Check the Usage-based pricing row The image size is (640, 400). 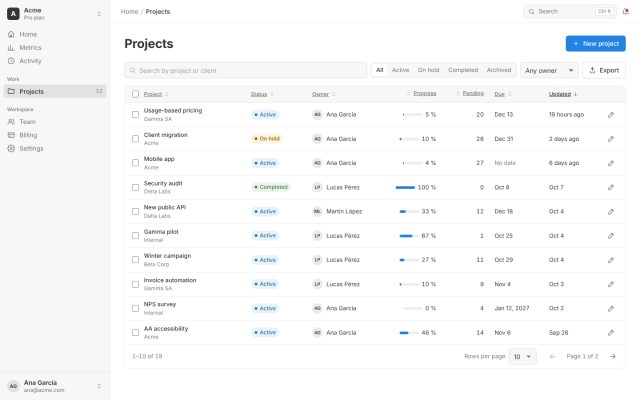[136, 115]
